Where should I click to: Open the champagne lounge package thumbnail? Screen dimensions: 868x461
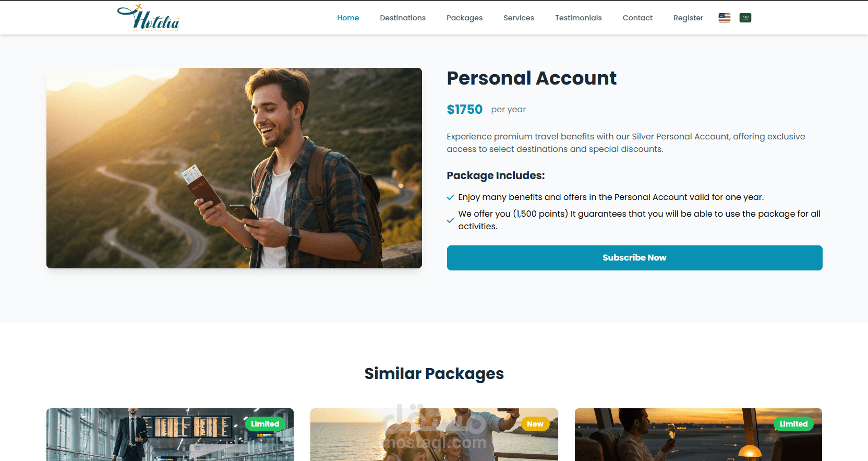698,434
